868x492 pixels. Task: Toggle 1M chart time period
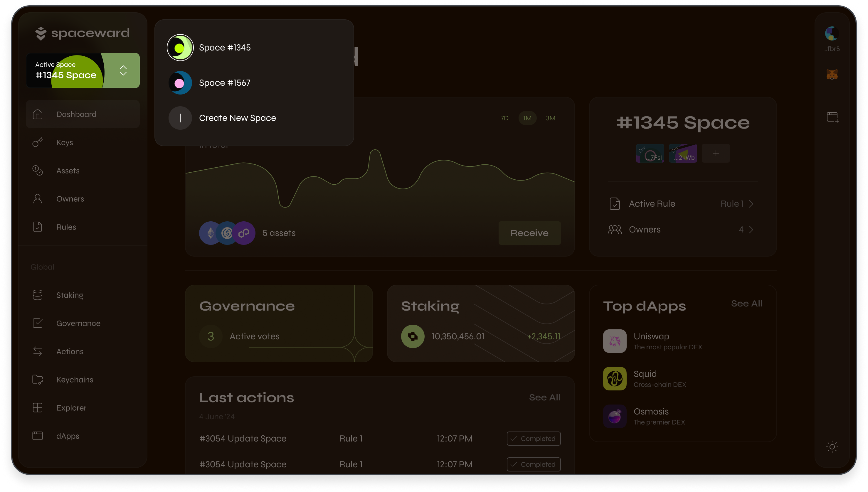pyautogui.click(x=528, y=118)
